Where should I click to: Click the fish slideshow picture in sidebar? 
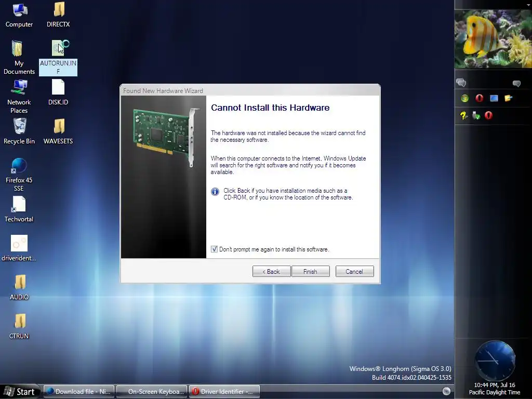[x=494, y=38]
